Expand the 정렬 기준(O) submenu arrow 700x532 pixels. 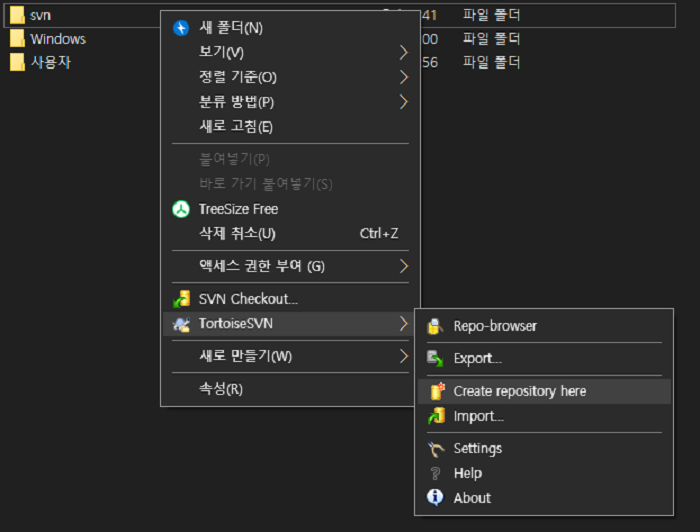(x=403, y=77)
